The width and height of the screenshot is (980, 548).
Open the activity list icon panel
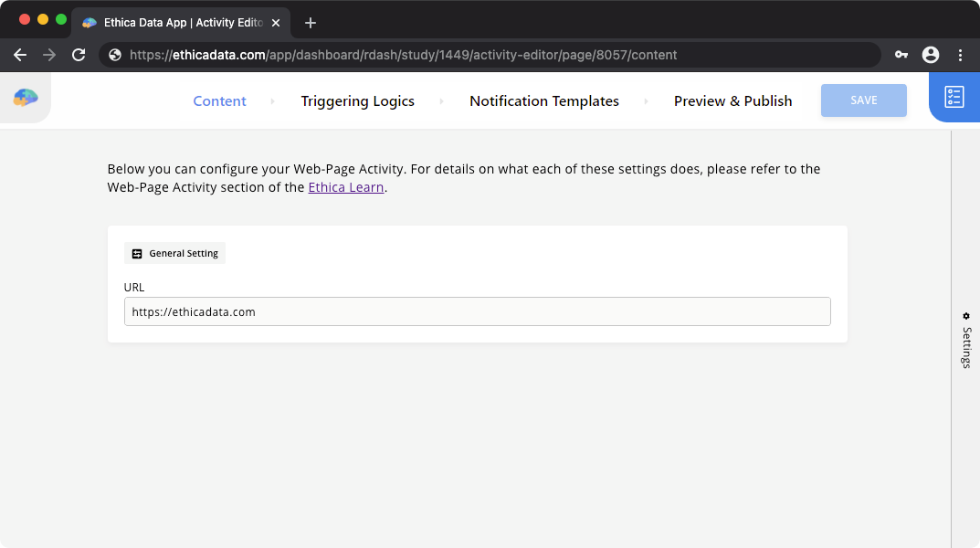point(954,97)
